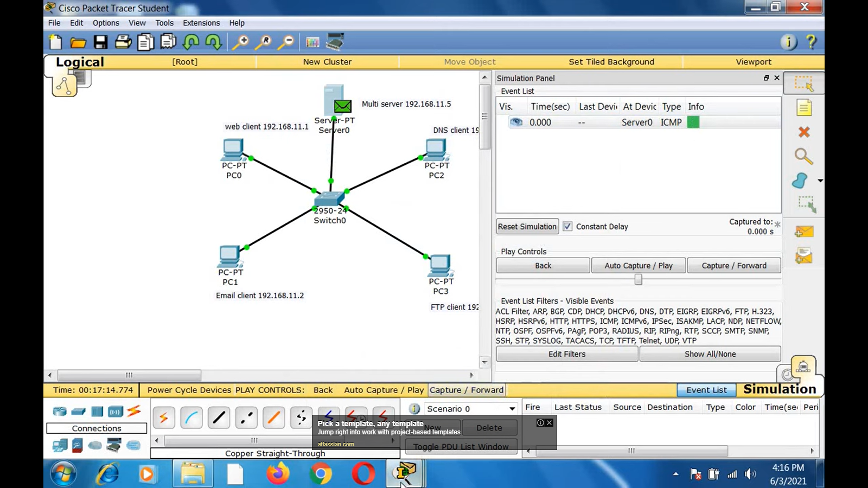Select the Add Simple PDU envelope tool
This screenshot has width=868, height=488.
804,230
